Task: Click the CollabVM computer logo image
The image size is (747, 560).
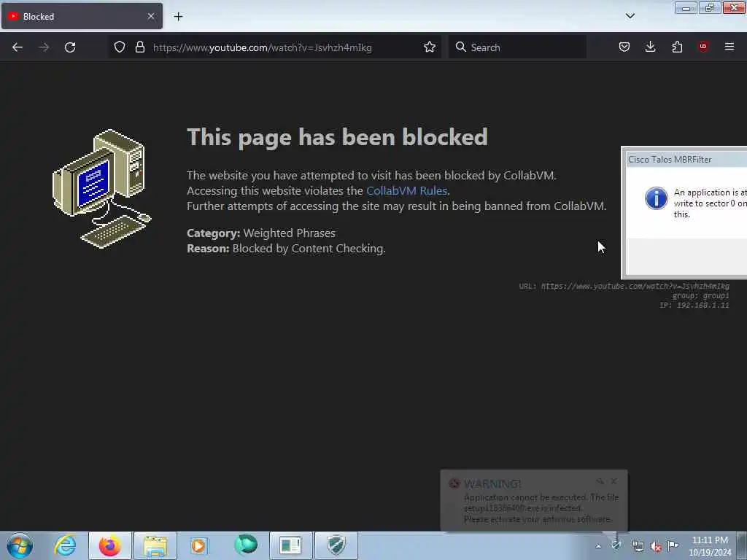Action: (101, 189)
